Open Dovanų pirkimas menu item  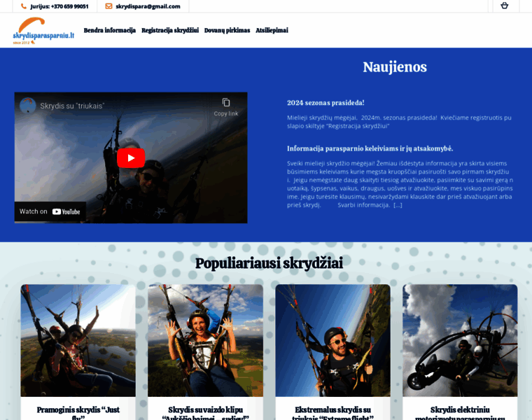tap(227, 31)
